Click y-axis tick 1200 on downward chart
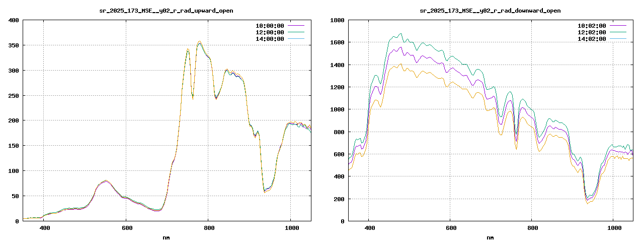The width and height of the screenshot is (644, 242). click(337, 87)
